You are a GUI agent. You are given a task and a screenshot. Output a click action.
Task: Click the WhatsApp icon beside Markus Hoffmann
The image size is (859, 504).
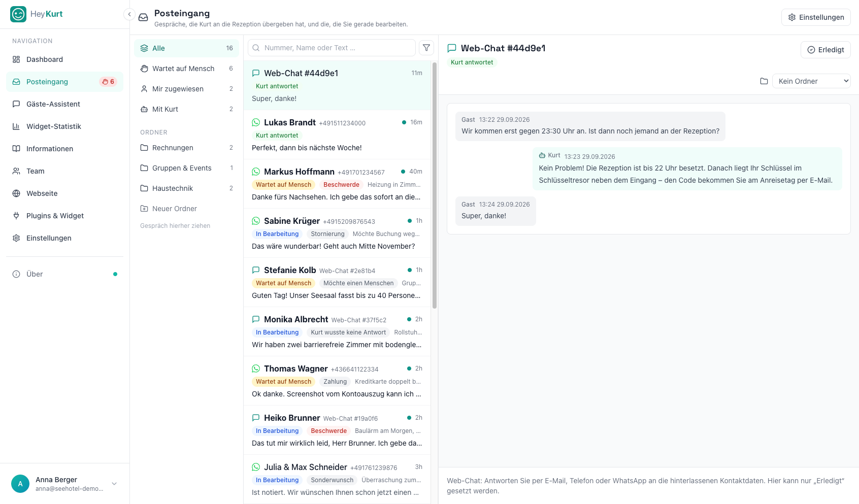click(256, 172)
